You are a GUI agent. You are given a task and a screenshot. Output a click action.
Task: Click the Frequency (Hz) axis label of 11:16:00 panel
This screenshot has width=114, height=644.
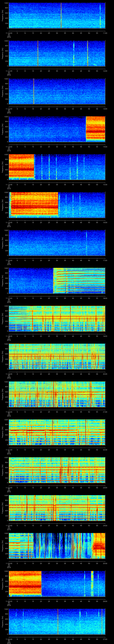coord(3,243)
